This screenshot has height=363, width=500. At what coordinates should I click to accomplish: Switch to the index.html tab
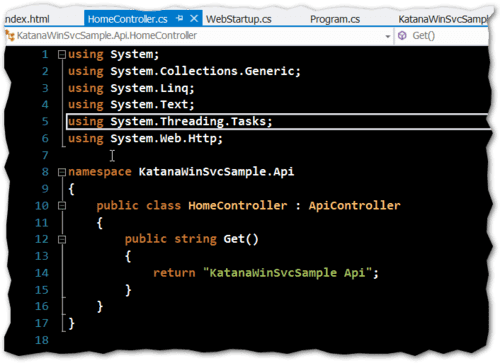(27, 19)
